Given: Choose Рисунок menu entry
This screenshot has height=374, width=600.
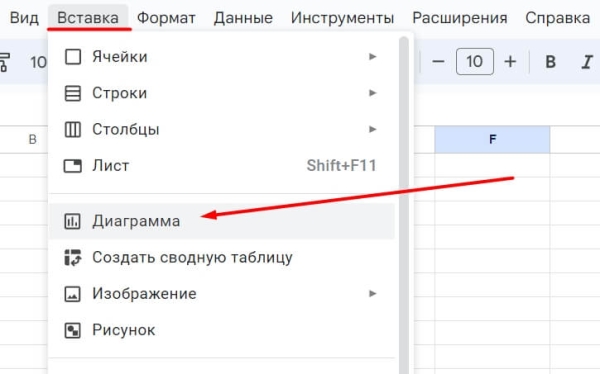Looking at the screenshot, I should tap(222, 330).
